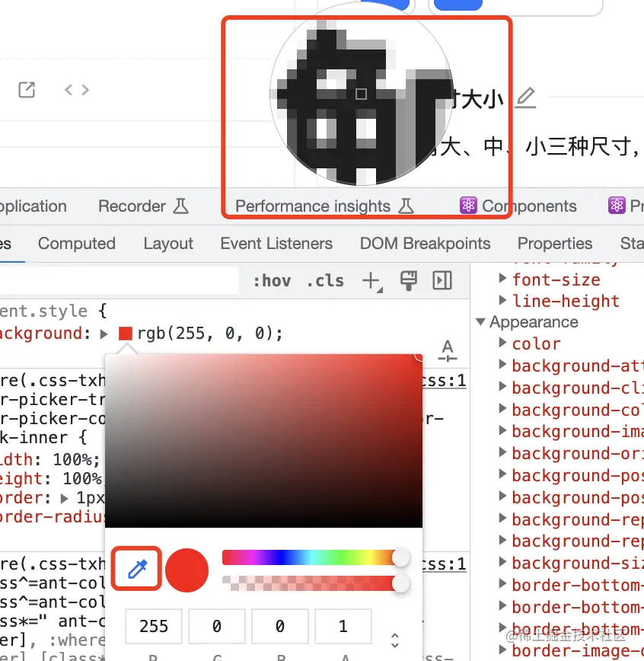Open the rendering emulation paintbrush icon
Screen dimensions: 644x661
click(409, 280)
